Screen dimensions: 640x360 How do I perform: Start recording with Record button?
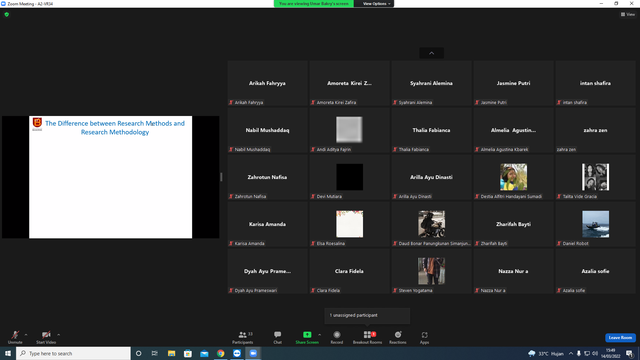click(x=337, y=337)
